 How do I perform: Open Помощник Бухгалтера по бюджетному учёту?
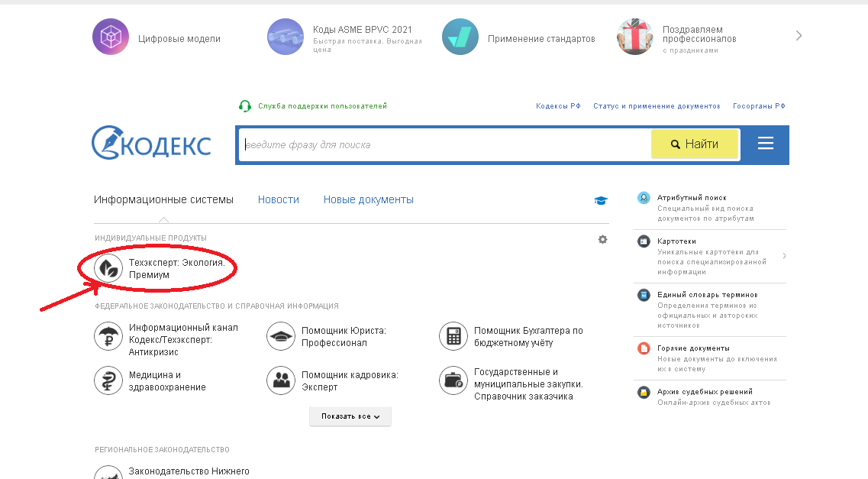point(528,337)
